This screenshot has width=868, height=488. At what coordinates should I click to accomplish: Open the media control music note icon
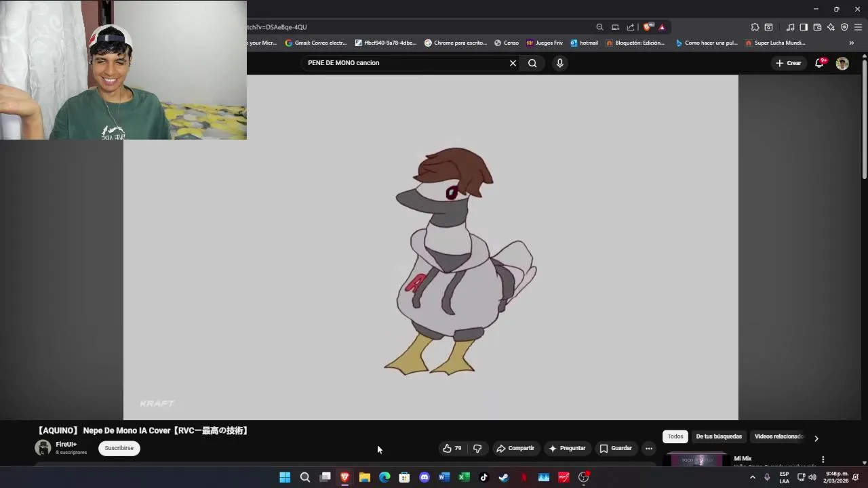coord(790,27)
